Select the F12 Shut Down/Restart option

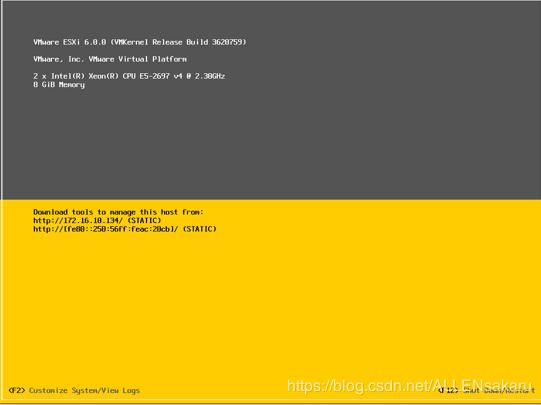pos(486,391)
